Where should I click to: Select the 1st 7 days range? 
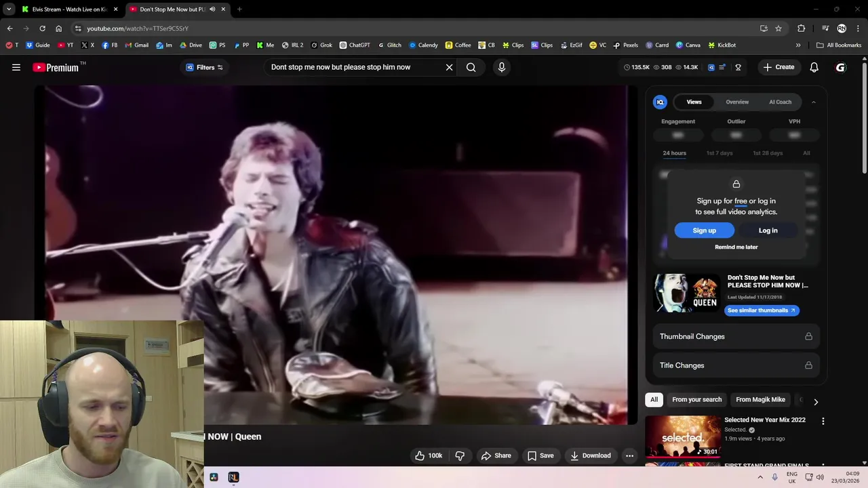[x=719, y=153]
